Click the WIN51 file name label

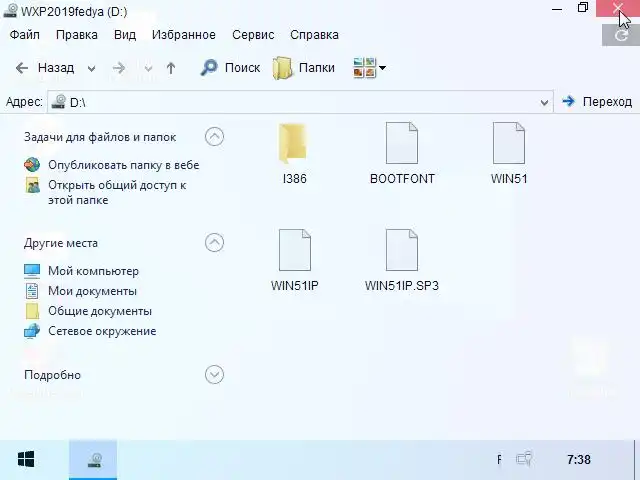pos(509,179)
